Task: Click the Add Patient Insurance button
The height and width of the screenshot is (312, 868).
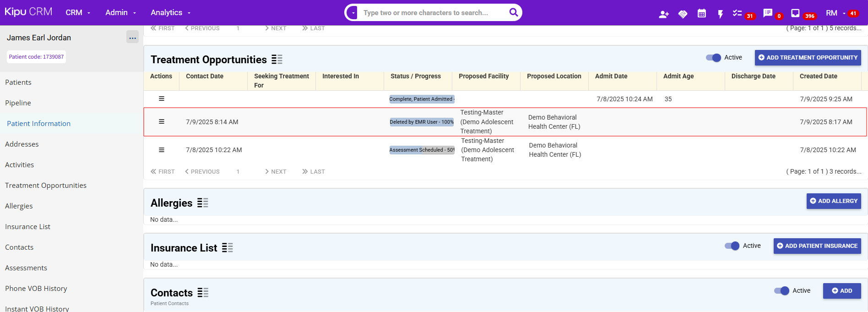Action: (x=817, y=246)
